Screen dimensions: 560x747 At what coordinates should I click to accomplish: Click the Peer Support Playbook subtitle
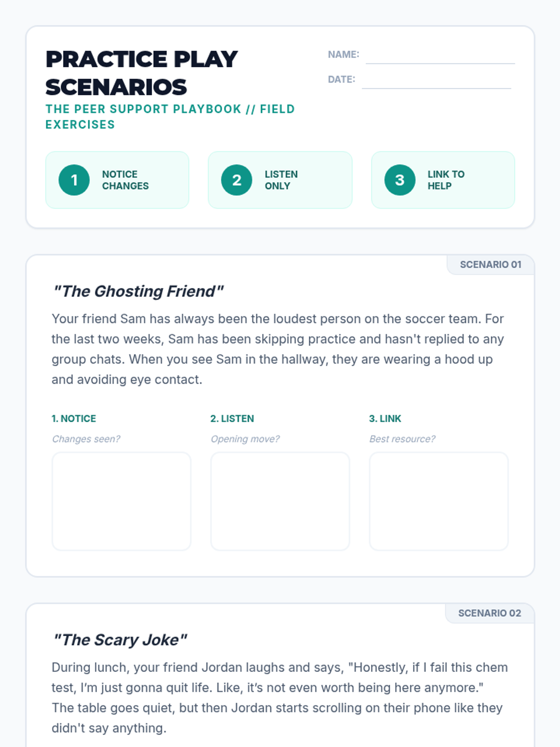(170, 117)
